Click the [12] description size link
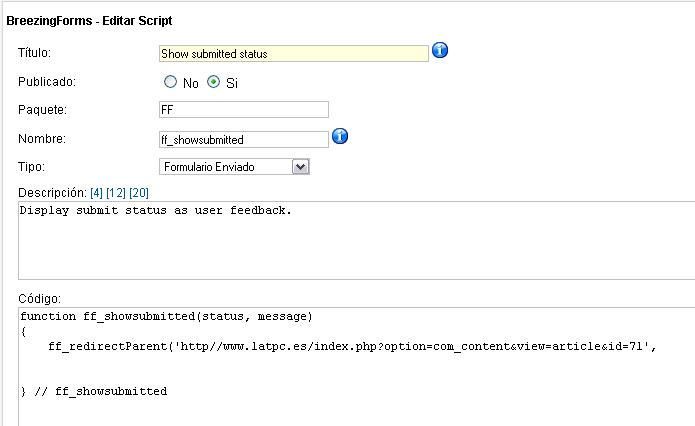 pos(116,193)
